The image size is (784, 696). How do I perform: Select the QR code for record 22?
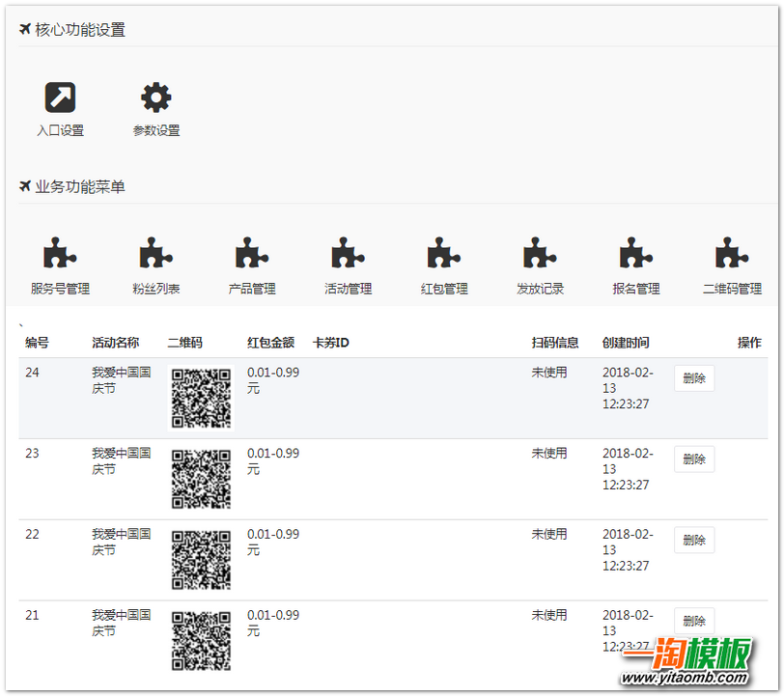(x=201, y=560)
